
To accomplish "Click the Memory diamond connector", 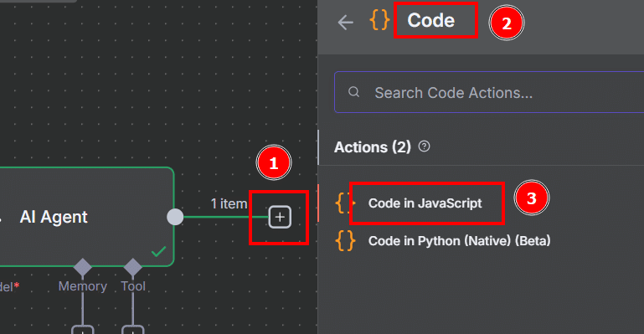I will coord(83,268).
